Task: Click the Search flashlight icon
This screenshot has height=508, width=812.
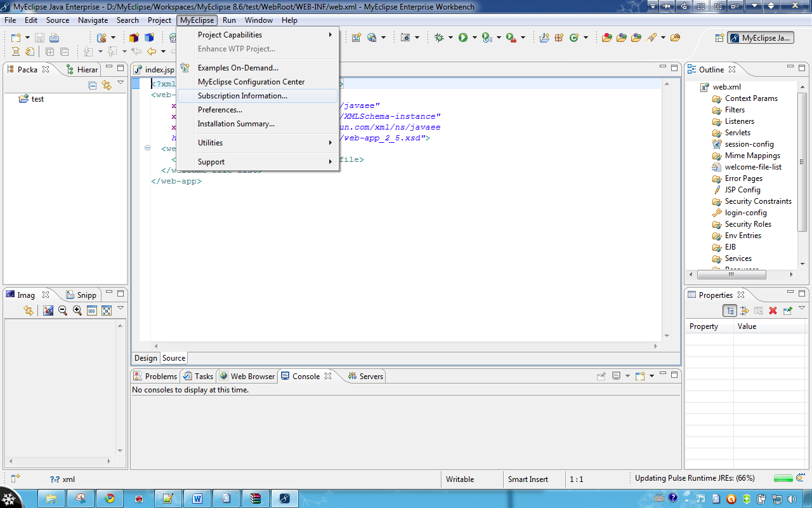Action: pyautogui.click(x=652, y=37)
